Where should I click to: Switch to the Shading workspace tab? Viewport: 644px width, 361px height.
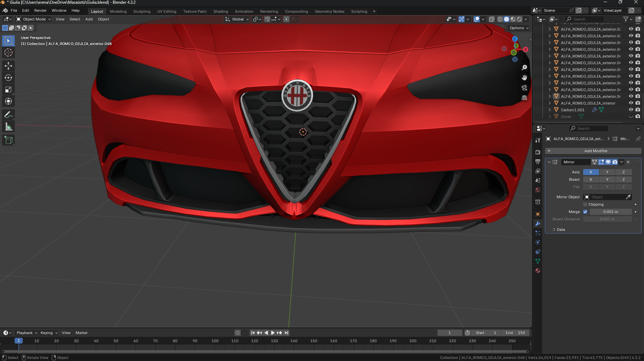pyautogui.click(x=220, y=11)
